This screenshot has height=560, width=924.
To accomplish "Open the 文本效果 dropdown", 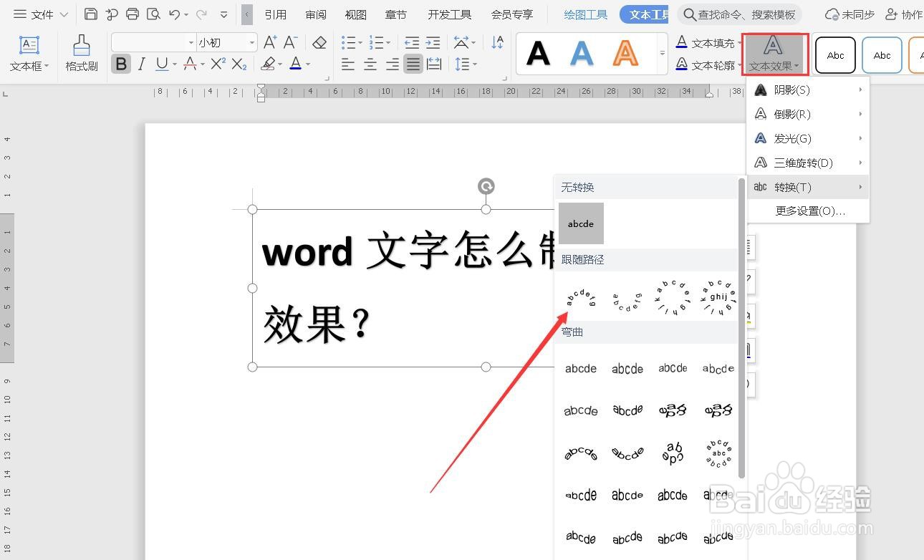I will point(774,54).
